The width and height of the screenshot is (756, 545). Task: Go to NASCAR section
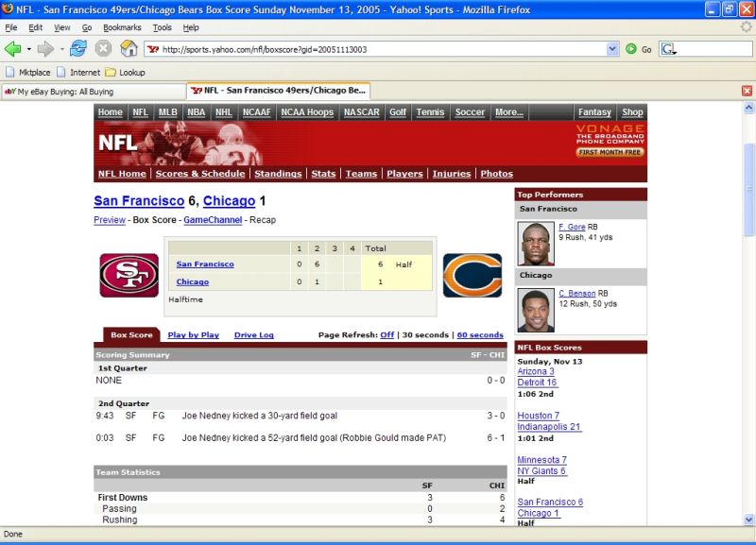click(x=362, y=112)
